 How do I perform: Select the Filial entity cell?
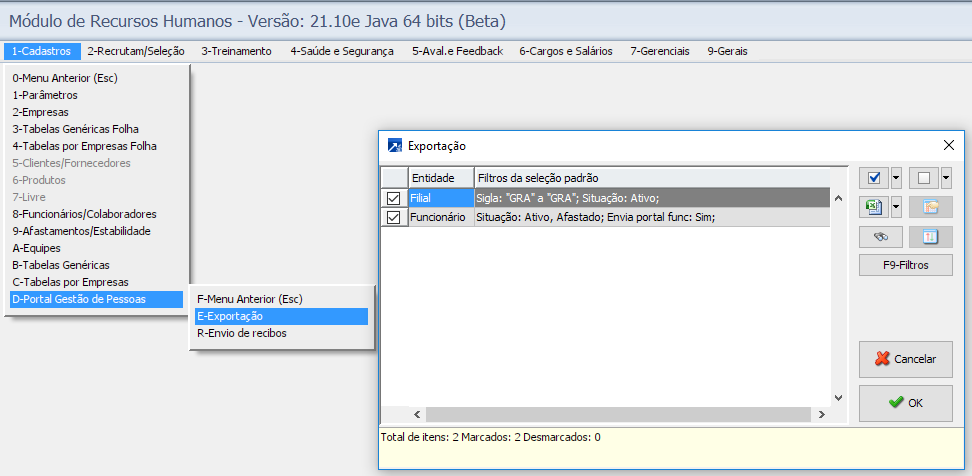tap(441, 198)
